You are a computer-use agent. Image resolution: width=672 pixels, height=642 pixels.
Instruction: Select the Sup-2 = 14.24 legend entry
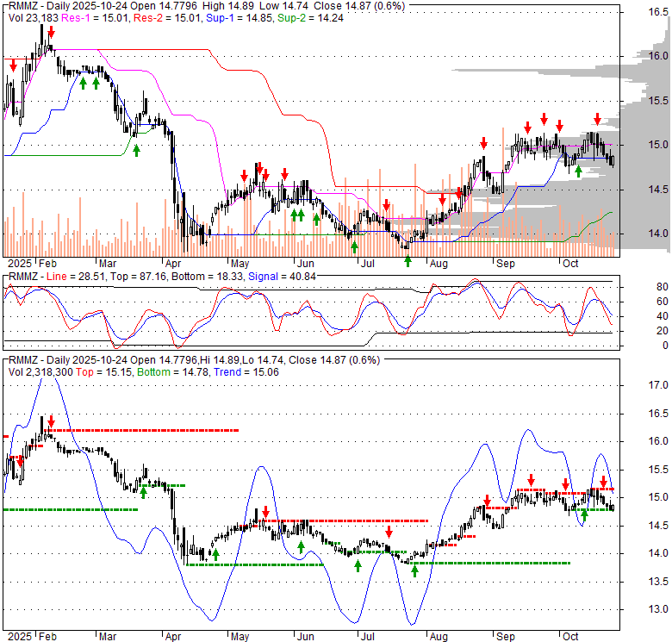(310, 18)
